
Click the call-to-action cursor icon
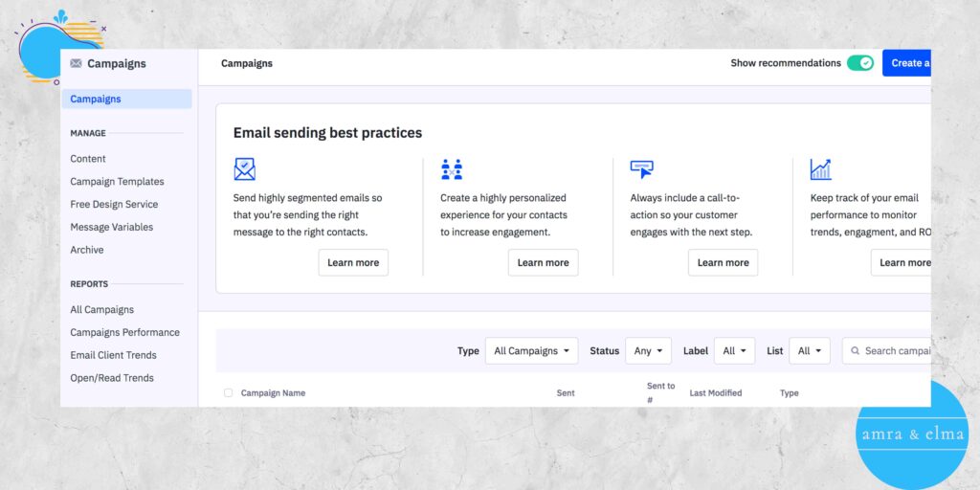click(x=641, y=169)
